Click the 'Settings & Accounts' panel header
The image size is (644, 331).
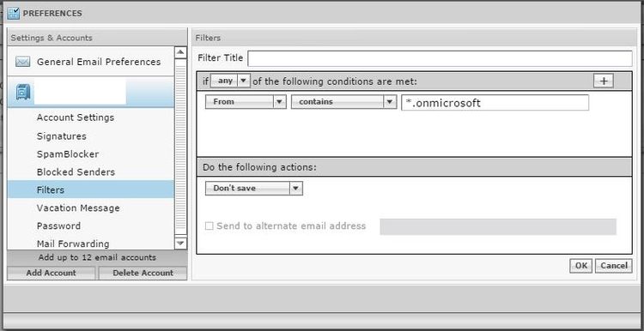(x=97, y=38)
